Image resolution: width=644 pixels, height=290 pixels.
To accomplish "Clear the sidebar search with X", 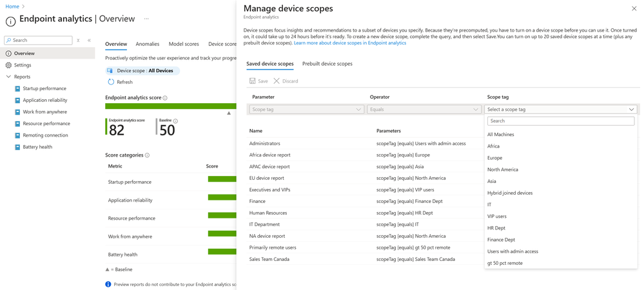I will click(78, 40).
